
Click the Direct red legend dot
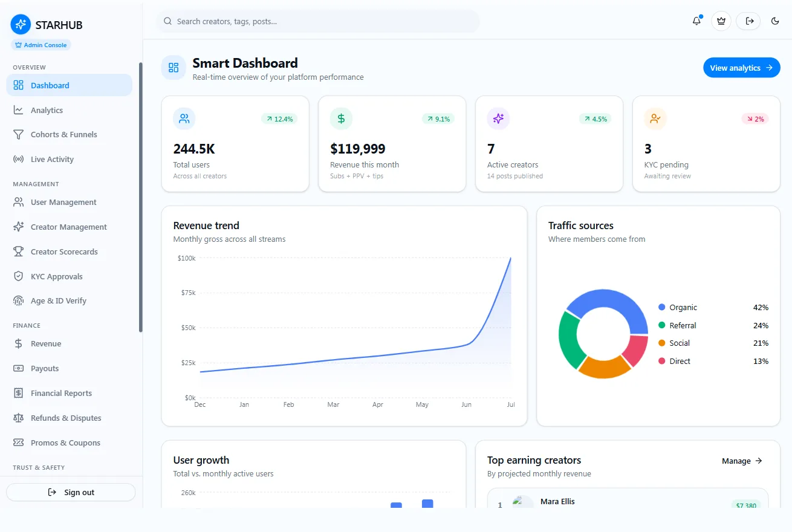pyautogui.click(x=661, y=361)
